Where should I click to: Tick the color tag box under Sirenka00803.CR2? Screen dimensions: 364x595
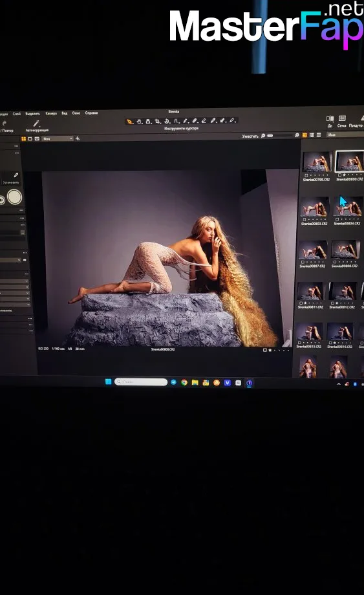coord(304,219)
